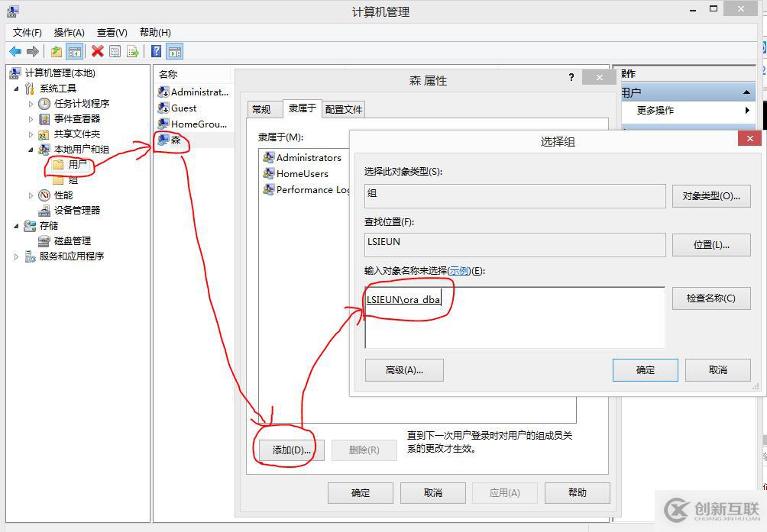
Task: Click the Administrators group icon in member list
Action: pyautogui.click(x=269, y=157)
